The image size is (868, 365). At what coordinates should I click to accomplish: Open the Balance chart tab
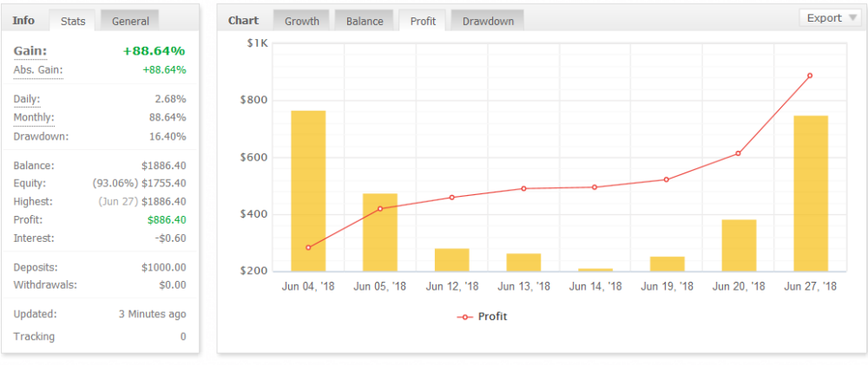(x=365, y=21)
